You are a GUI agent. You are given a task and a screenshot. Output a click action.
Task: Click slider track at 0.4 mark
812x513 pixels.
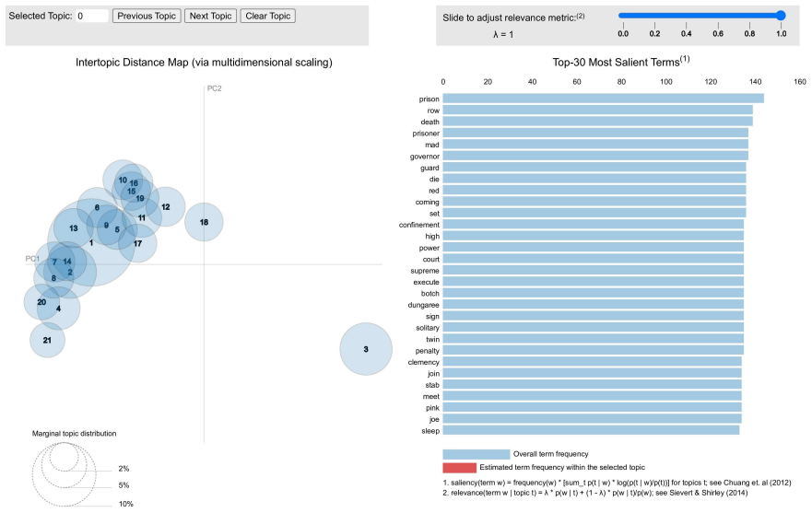tap(686, 16)
